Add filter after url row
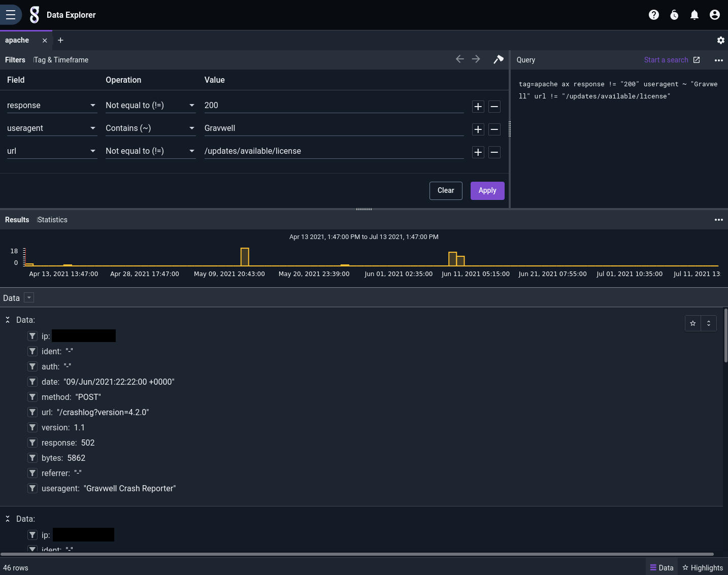The width and height of the screenshot is (728, 575). tap(478, 152)
